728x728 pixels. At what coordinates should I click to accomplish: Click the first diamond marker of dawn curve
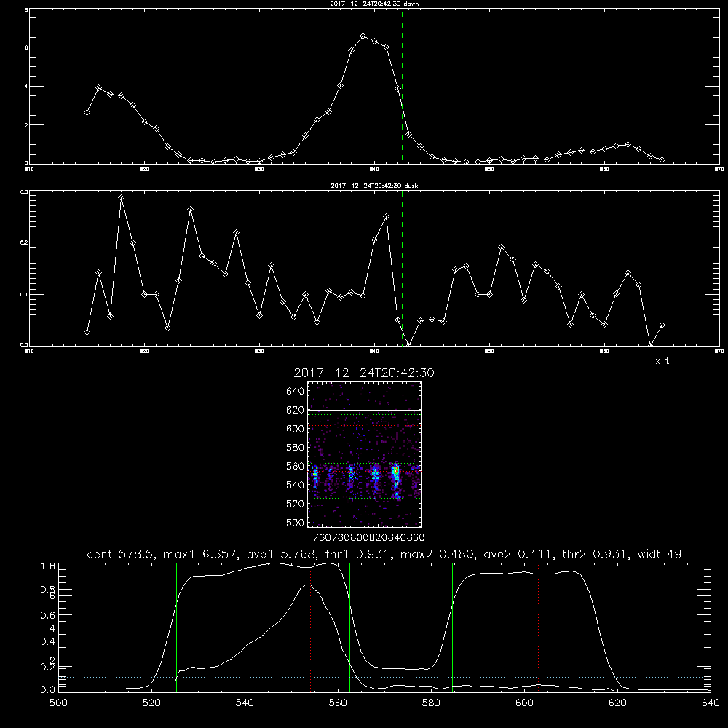[x=87, y=113]
